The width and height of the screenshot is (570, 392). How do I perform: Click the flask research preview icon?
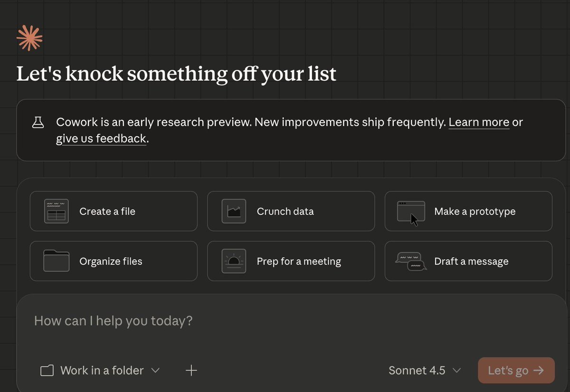[x=38, y=123]
